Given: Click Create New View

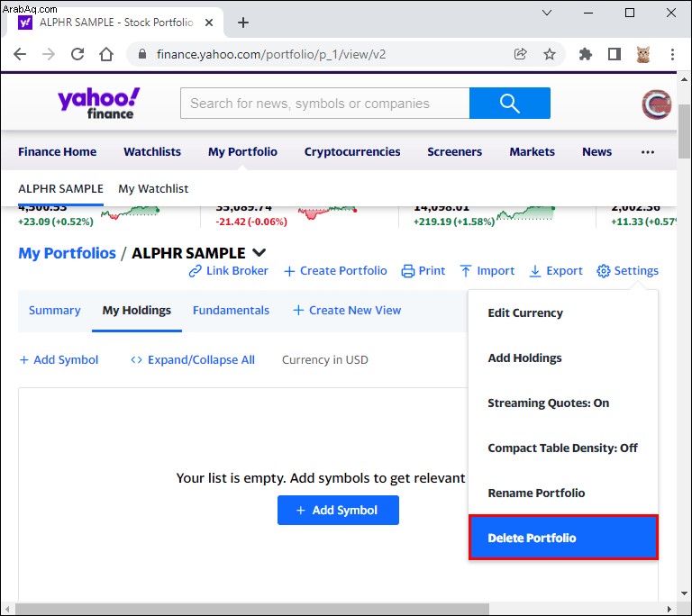Looking at the screenshot, I should [347, 311].
